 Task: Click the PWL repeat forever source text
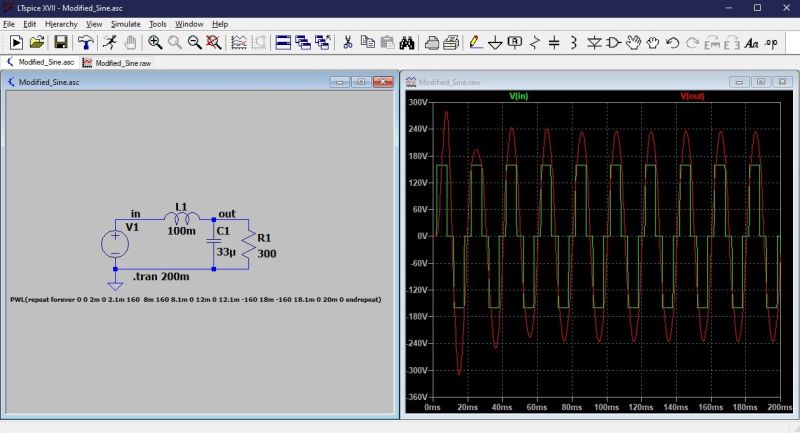pyautogui.click(x=195, y=299)
